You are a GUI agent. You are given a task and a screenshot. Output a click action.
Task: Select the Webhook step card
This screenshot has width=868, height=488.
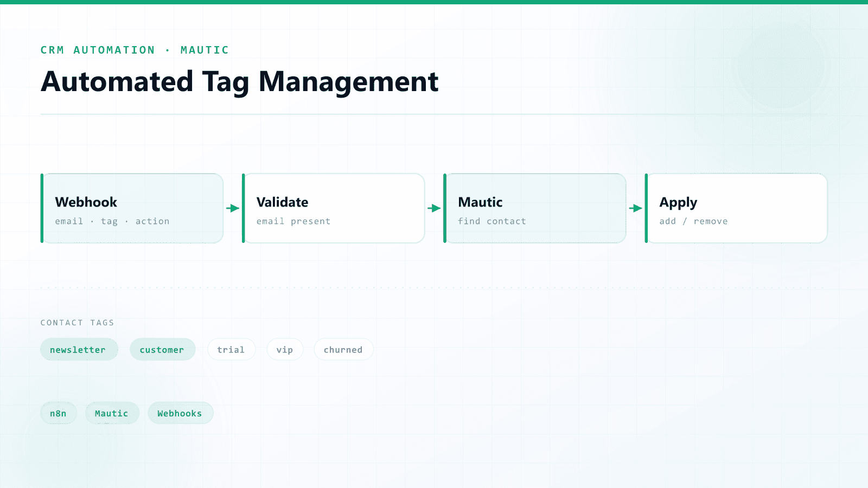pos(132,208)
